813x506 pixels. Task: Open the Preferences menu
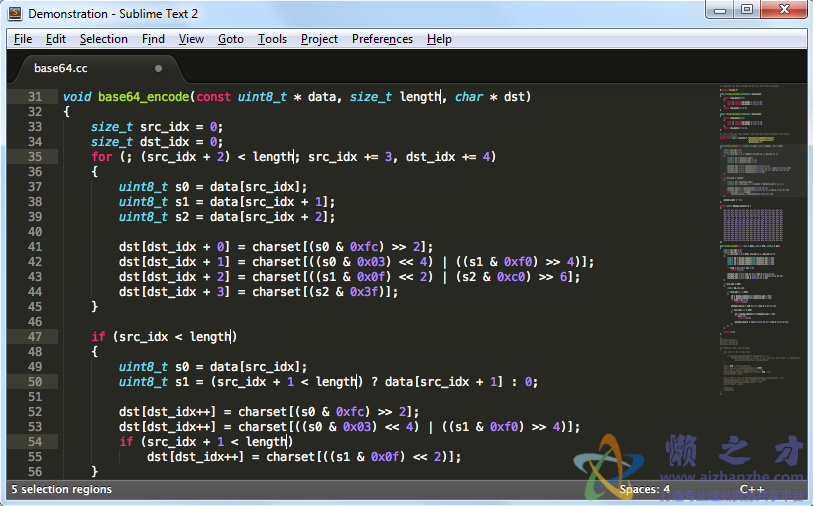tap(382, 39)
